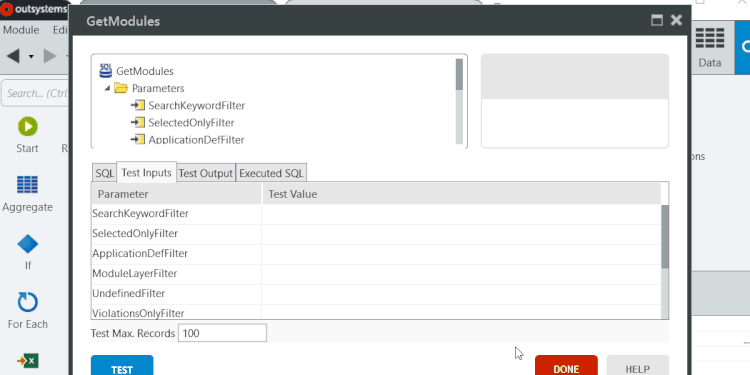
Task: Click the DONE button
Action: click(566, 365)
